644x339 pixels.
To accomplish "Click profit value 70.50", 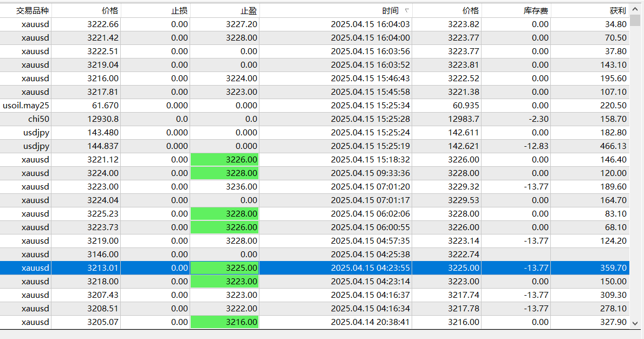I will [616, 38].
